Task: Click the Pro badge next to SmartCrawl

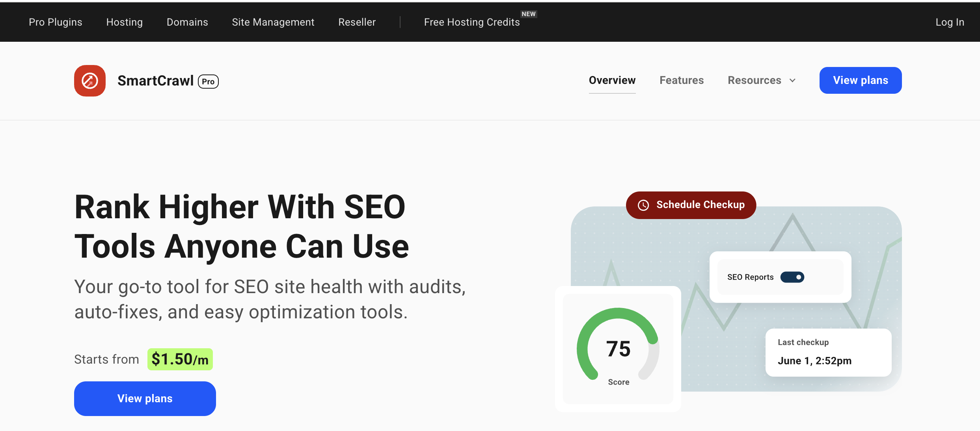Action: 208,82
